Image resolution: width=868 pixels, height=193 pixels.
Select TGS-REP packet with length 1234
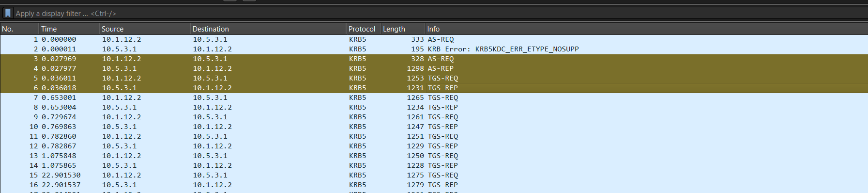coord(434,107)
